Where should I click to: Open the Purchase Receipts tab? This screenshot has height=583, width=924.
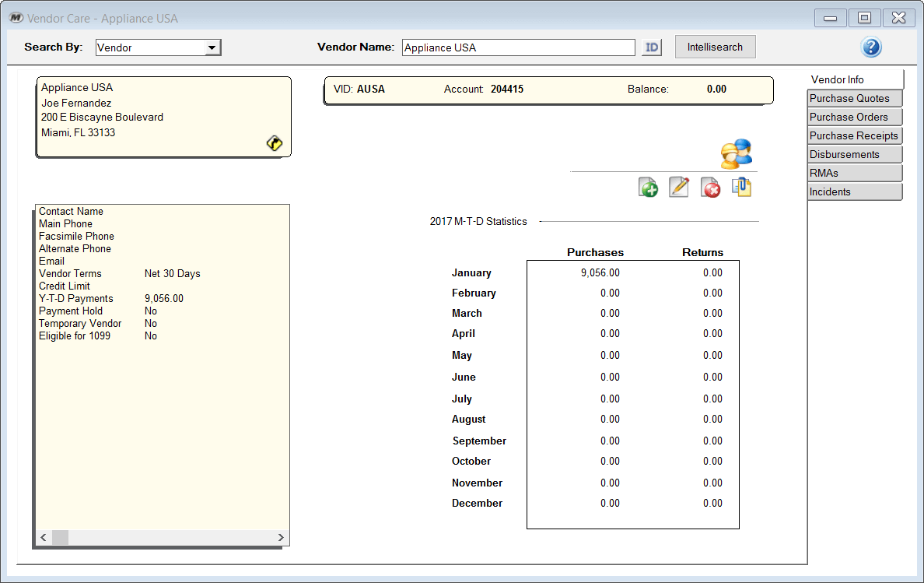855,135
